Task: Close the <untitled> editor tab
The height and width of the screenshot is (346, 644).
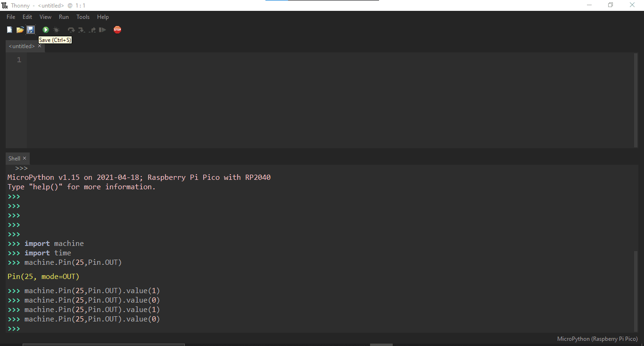Action: (x=40, y=46)
